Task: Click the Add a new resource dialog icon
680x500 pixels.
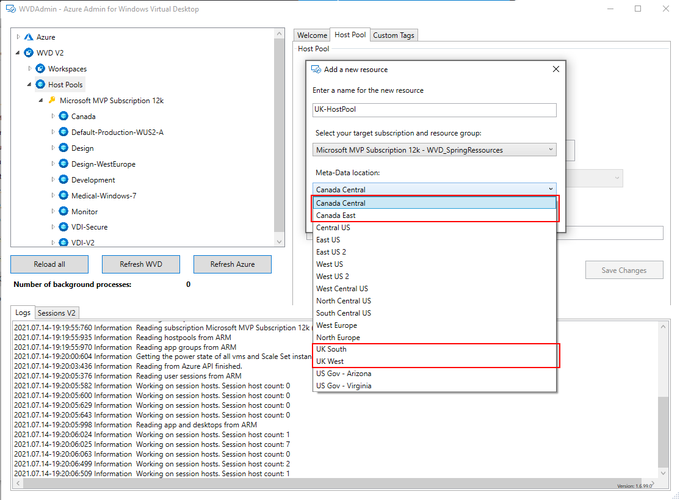Action: [x=316, y=69]
